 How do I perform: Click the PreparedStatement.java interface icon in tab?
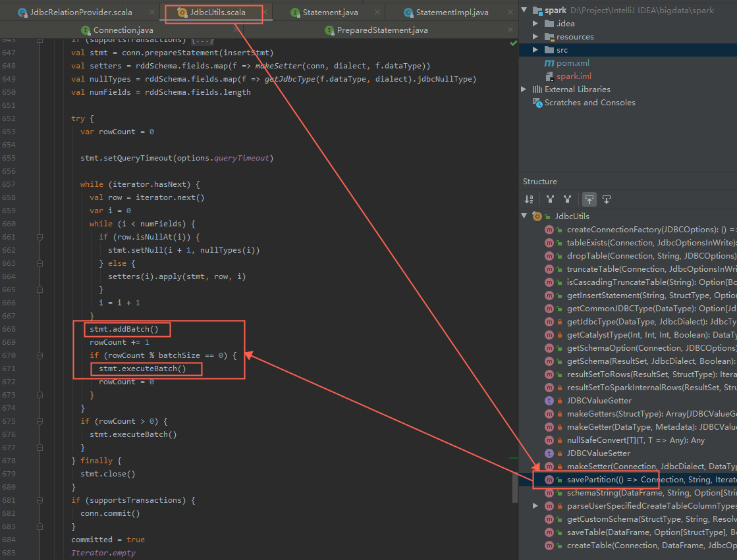(x=329, y=30)
